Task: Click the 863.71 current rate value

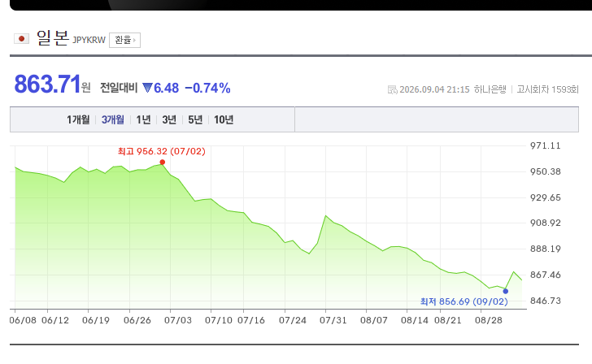Action: click(x=47, y=84)
